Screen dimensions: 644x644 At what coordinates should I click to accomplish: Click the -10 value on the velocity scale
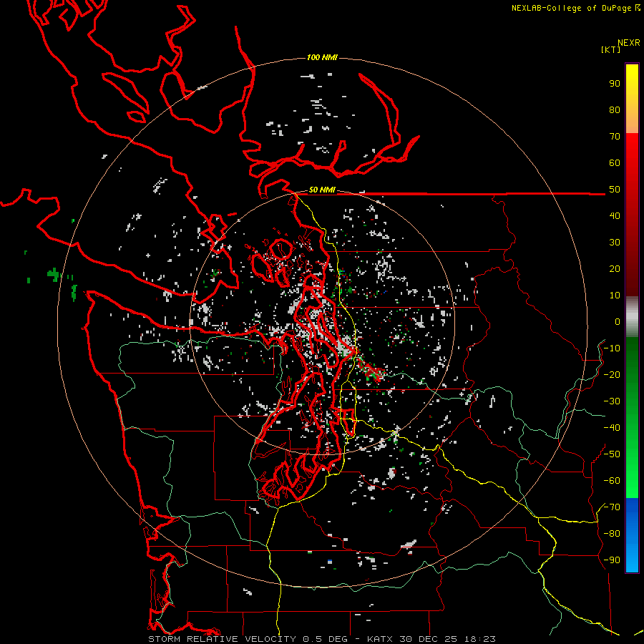tap(612, 348)
